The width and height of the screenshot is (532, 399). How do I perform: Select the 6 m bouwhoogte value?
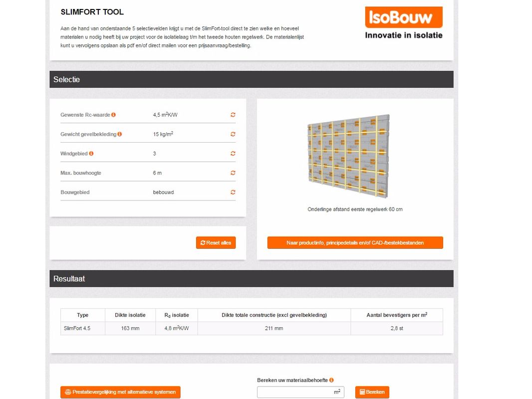pos(157,173)
